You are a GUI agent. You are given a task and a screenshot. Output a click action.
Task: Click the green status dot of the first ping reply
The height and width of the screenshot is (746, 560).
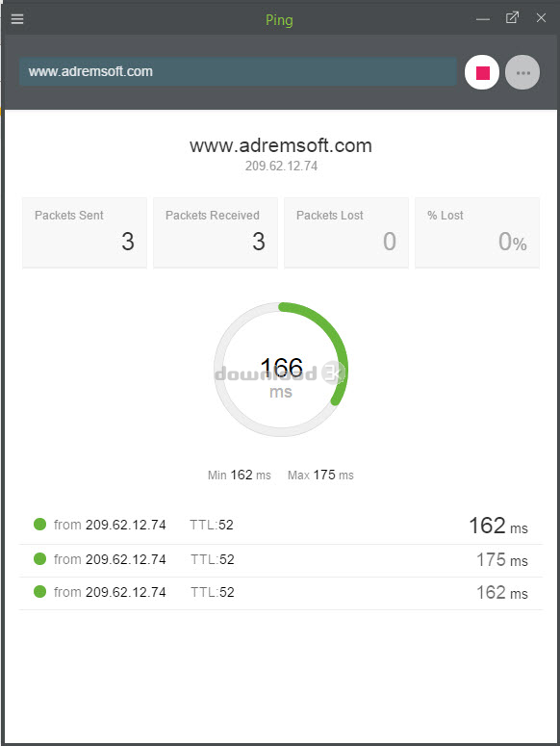pos(40,525)
